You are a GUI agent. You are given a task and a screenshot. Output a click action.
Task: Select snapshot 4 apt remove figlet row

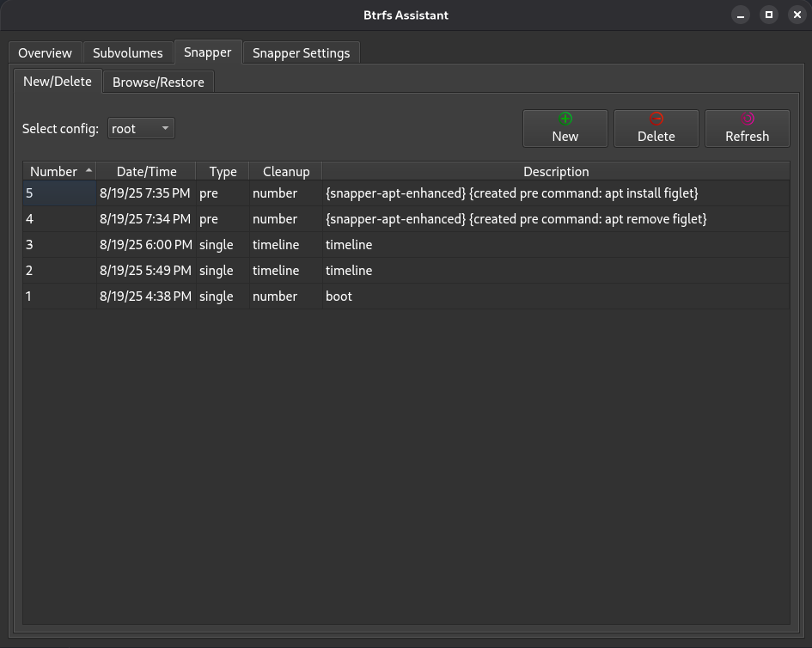click(516, 219)
